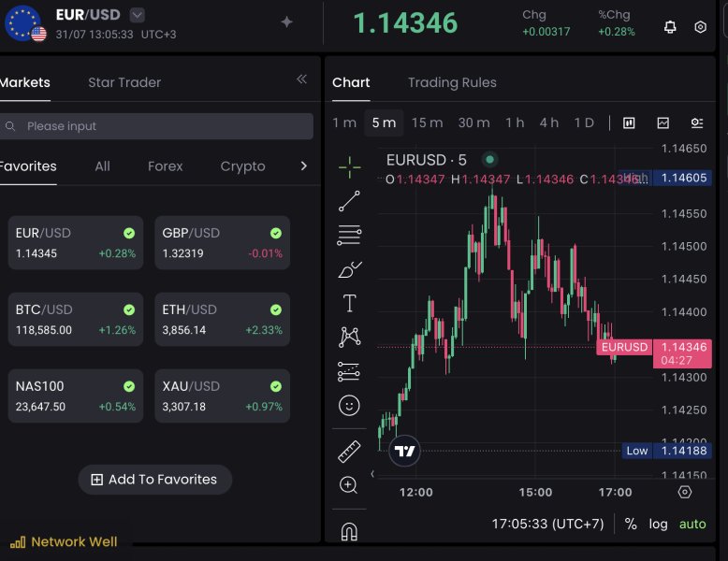728x561 pixels.
Task: Toggle the XAU/USD favorite checkmark
Action: pos(276,386)
